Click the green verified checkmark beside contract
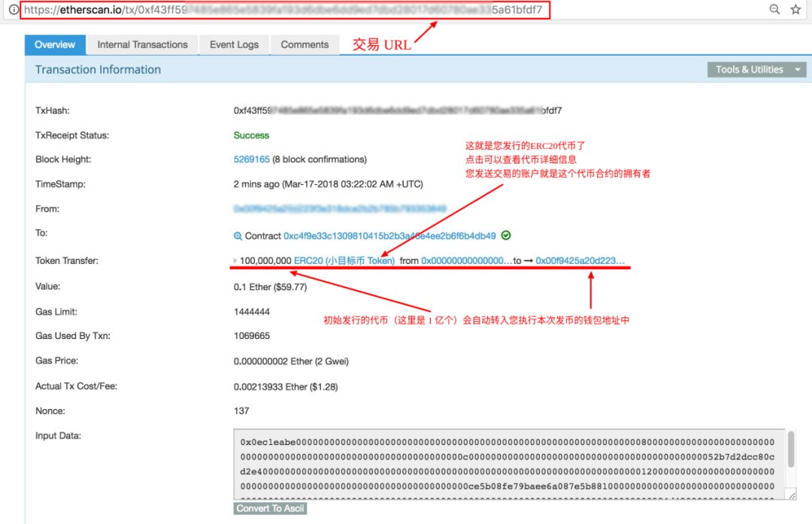812x524 pixels. click(x=506, y=235)
